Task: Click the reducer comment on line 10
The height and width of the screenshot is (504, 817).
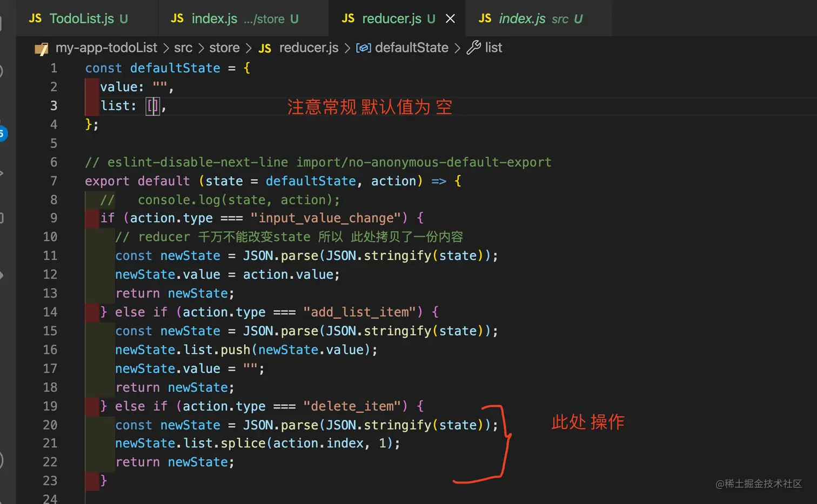Action: (289, 237)
